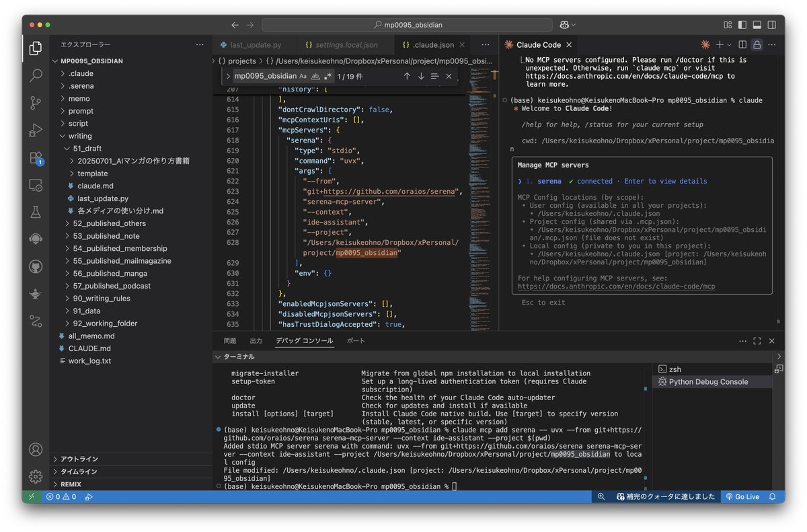Open the Testing flask icon in the sidebar
Viewport: 807px width, 532px height.
pyautogui.click(x=35, y=211)
